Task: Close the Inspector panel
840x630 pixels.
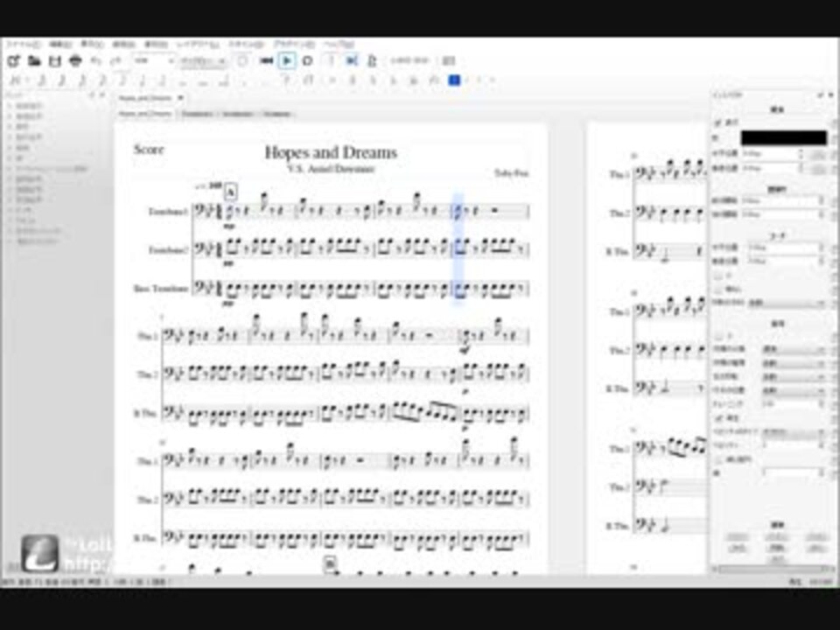Action: pyautogui.click(x=831, y=95)
